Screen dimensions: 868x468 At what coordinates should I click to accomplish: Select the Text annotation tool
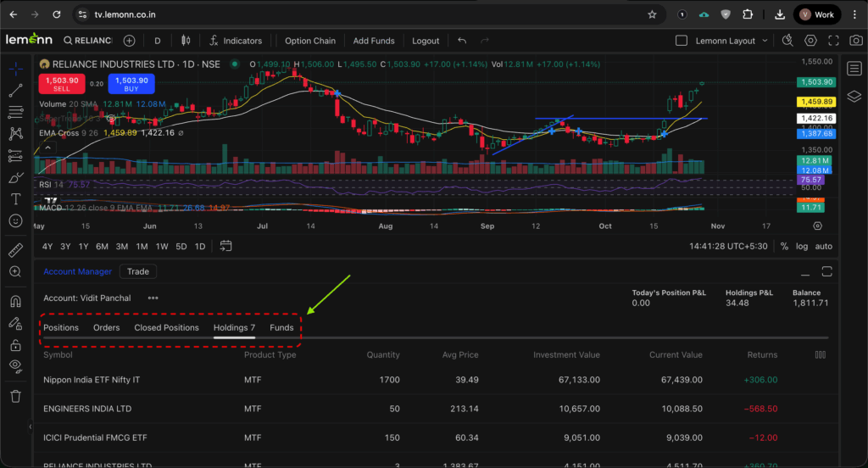point(15,198)
